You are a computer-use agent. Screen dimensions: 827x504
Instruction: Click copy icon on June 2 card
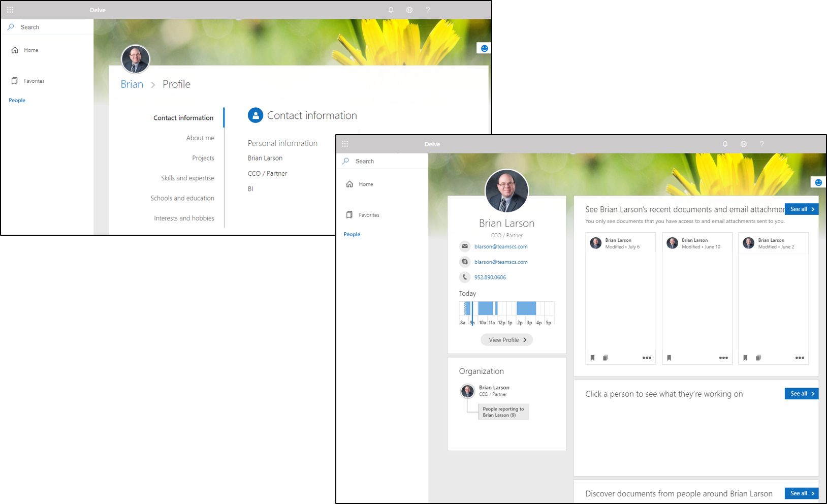(x=758, y=358)
